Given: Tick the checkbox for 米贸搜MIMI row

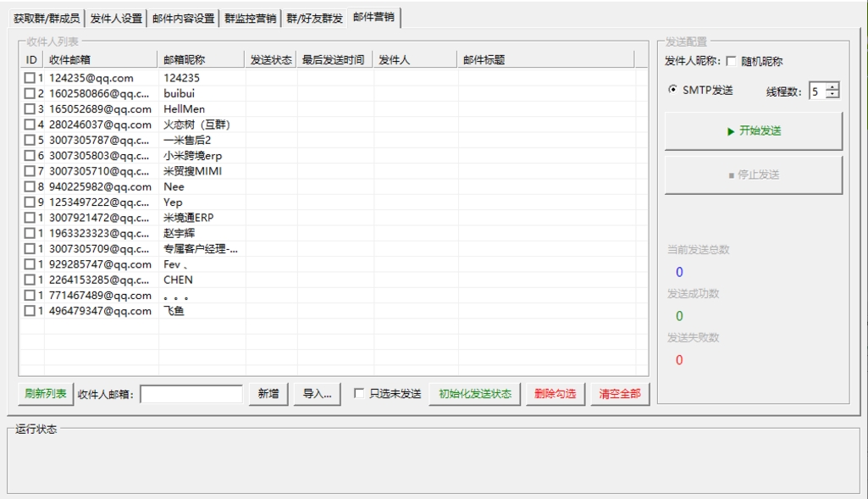Looking at the screenshot, I should [x=30, y=171].
